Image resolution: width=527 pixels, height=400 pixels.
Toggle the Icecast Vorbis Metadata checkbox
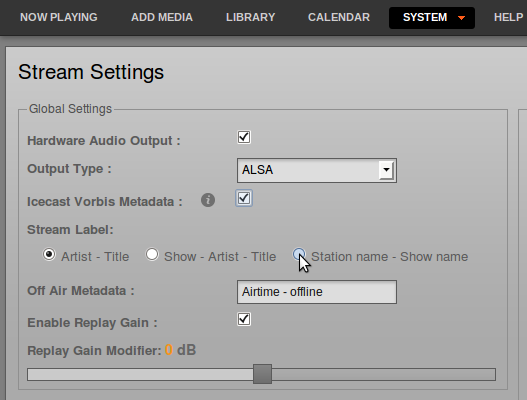[244, 198]
